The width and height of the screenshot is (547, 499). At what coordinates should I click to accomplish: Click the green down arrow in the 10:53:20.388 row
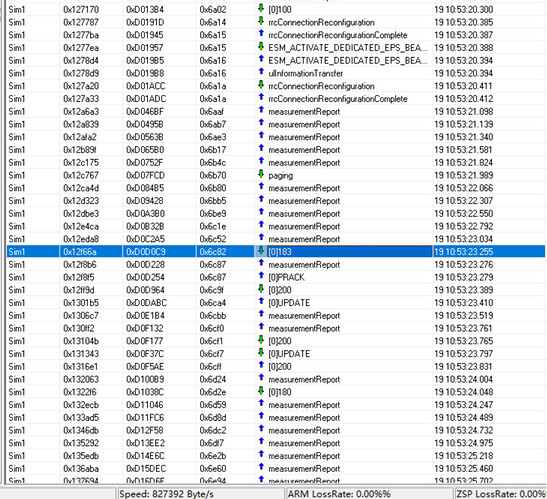pos(261,47)
